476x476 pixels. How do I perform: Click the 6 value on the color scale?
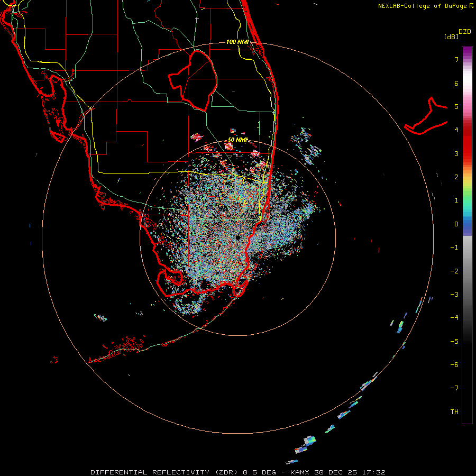point(456,83)
